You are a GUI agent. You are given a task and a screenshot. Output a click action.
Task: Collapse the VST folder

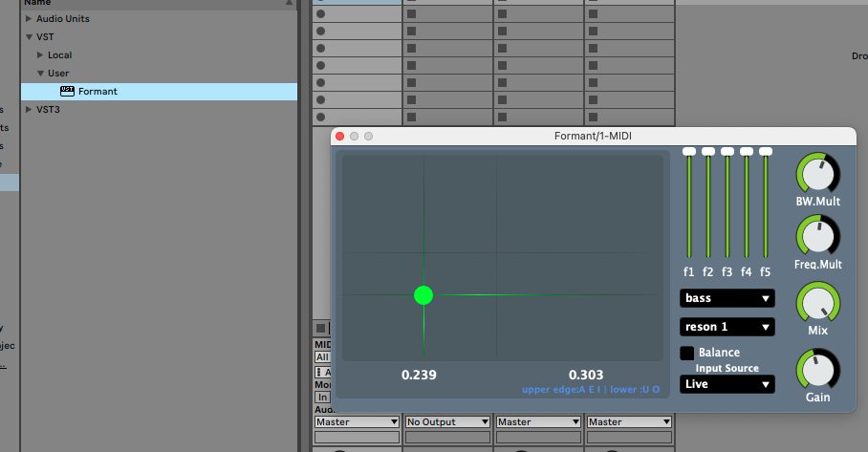[29, 37]
